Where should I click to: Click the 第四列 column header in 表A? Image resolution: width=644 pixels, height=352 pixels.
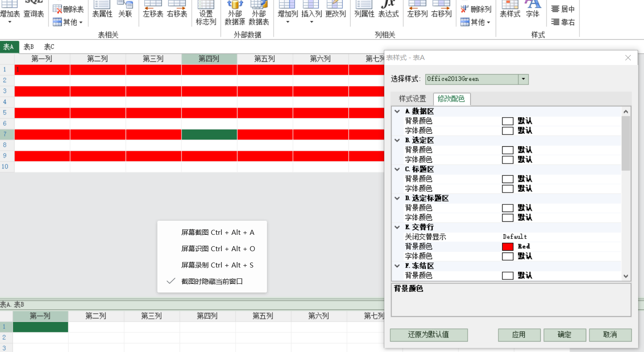[x=209, y=59]
